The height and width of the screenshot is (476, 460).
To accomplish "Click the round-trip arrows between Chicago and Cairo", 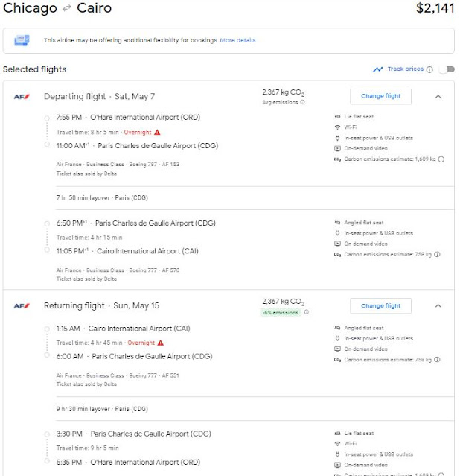I will click(x=67, y=9).
